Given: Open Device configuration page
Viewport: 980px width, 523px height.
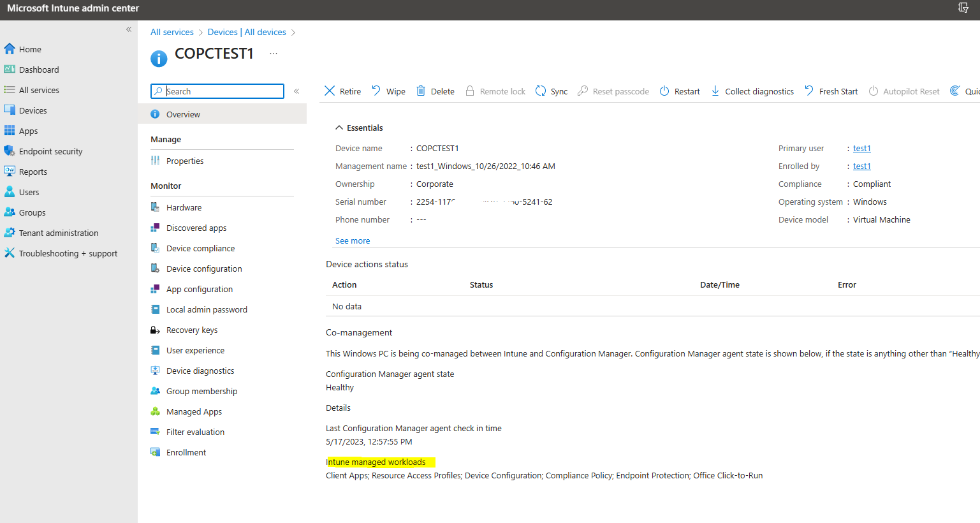Looking at the screenshot, I should pos(204,269).
